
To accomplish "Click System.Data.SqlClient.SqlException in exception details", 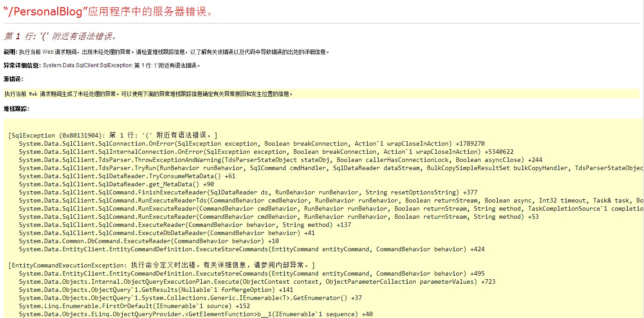I will 88,65.
